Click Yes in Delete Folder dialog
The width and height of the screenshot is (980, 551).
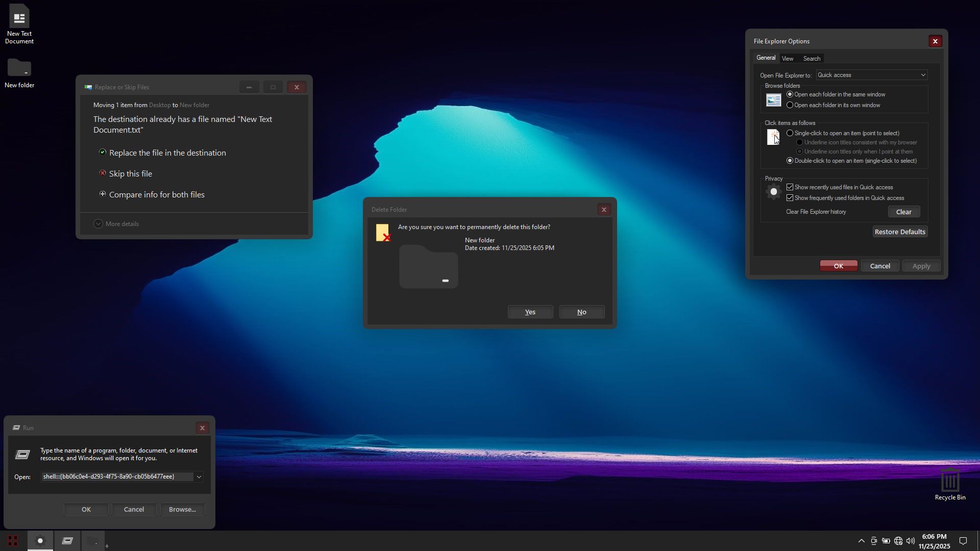click(530, 312)
